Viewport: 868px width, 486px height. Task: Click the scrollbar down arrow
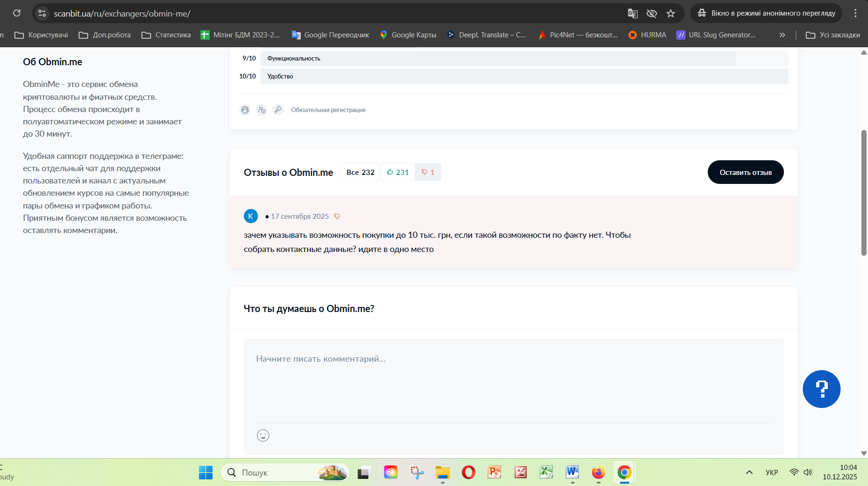click(864, 453)
